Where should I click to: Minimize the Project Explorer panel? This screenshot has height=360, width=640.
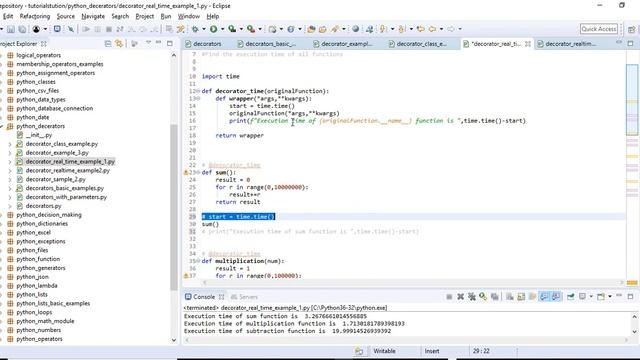point(158,43)
